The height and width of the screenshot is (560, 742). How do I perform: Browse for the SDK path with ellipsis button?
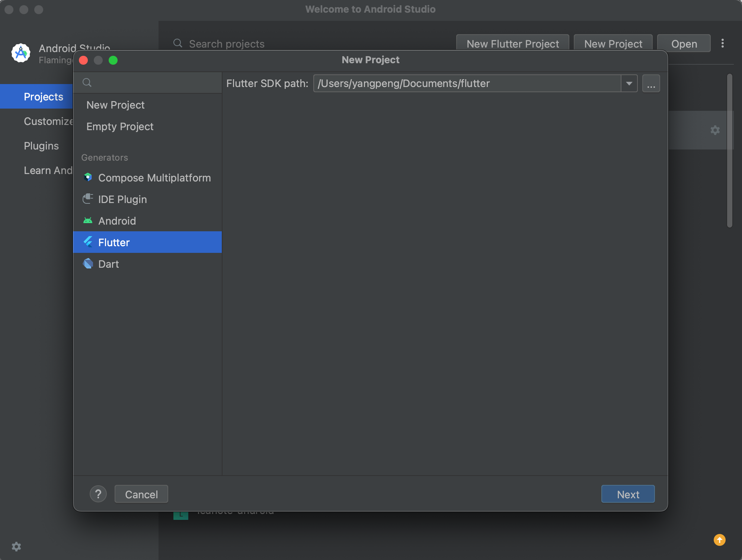point(651,83)
